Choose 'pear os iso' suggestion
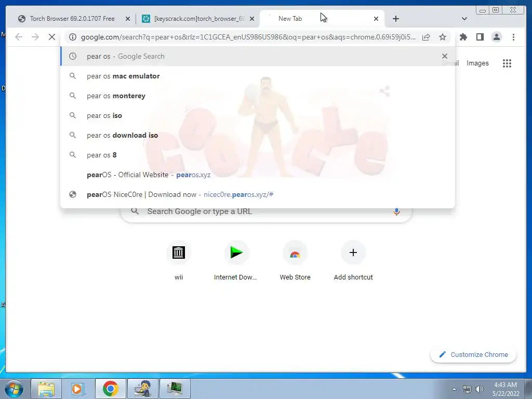Image resolution: width=532 pixels, height=399 pixels. click(258, 115)
